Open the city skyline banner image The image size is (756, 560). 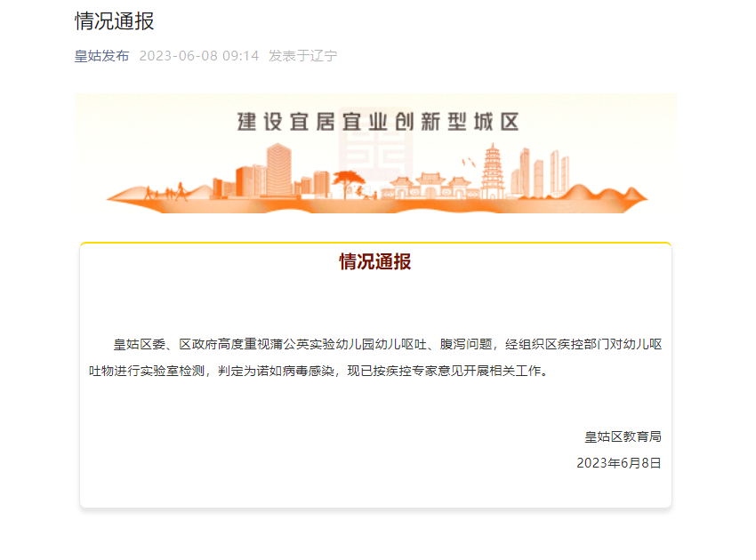tap(375, 154)
